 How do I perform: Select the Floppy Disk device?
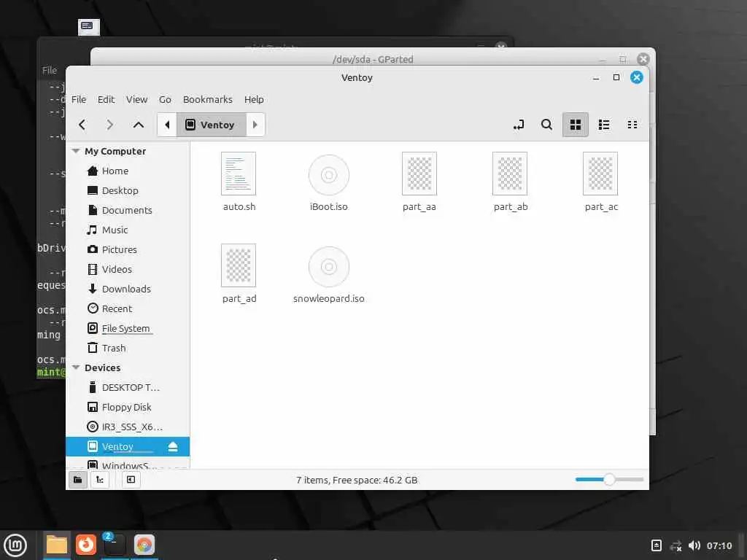[128, 407]
